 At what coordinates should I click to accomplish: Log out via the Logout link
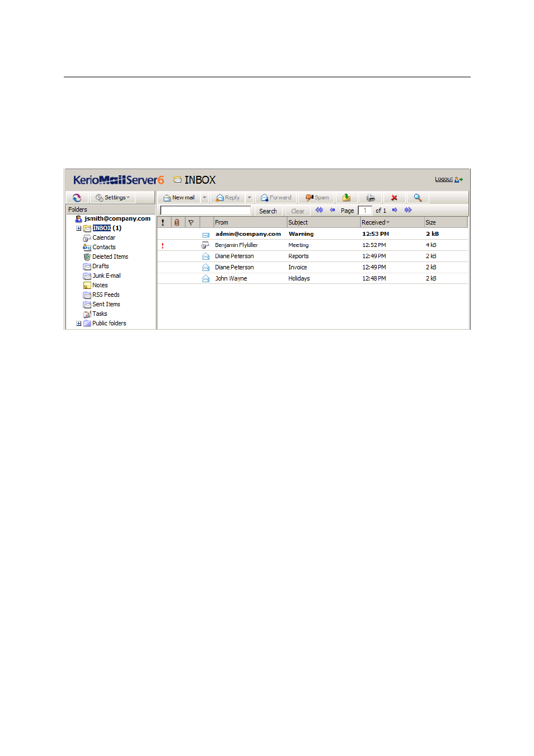click(x=444, y=179)
